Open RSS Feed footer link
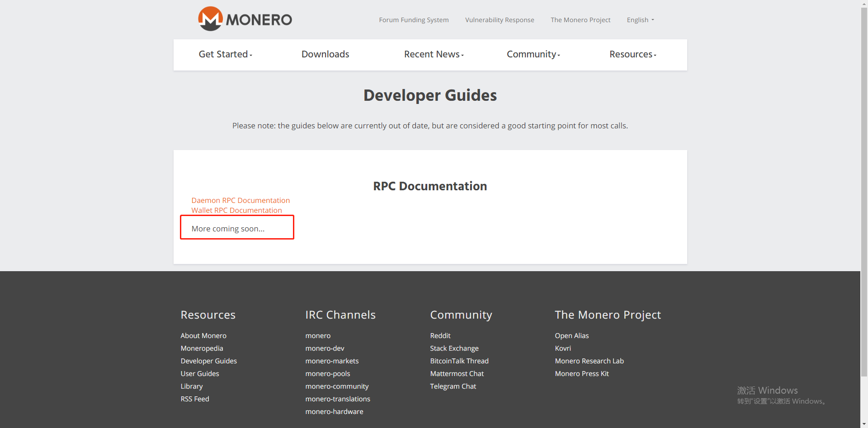Viewport: 868px width, 428px height. 195,399
